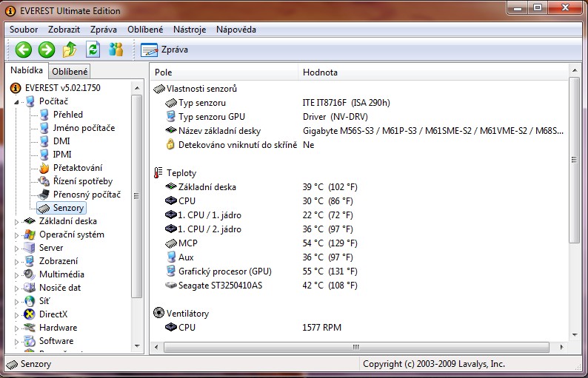Click the Software icon in tree
The height and width of the screenshot is (378, 588).
click(30, 341)
